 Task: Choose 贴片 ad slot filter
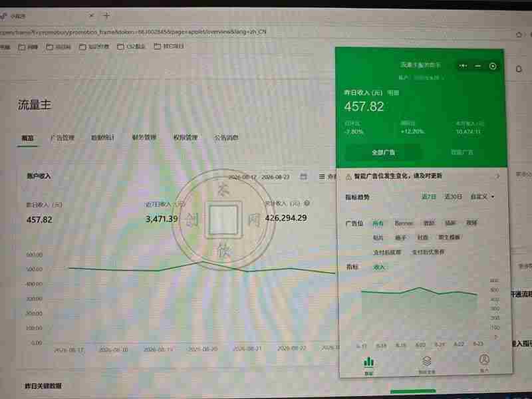pyautogui.click(x=378, y=238)
